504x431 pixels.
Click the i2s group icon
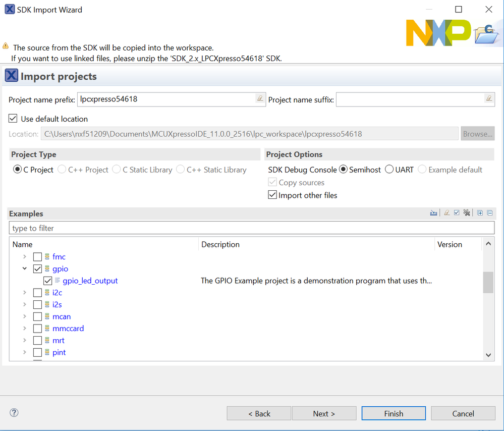tap(47, 304)
